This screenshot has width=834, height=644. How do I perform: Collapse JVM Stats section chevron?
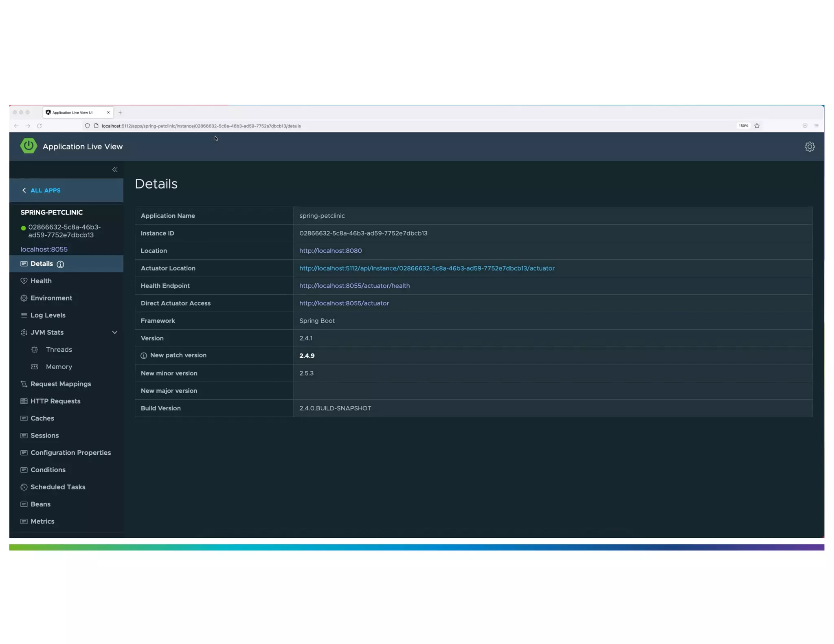[115, 332]
